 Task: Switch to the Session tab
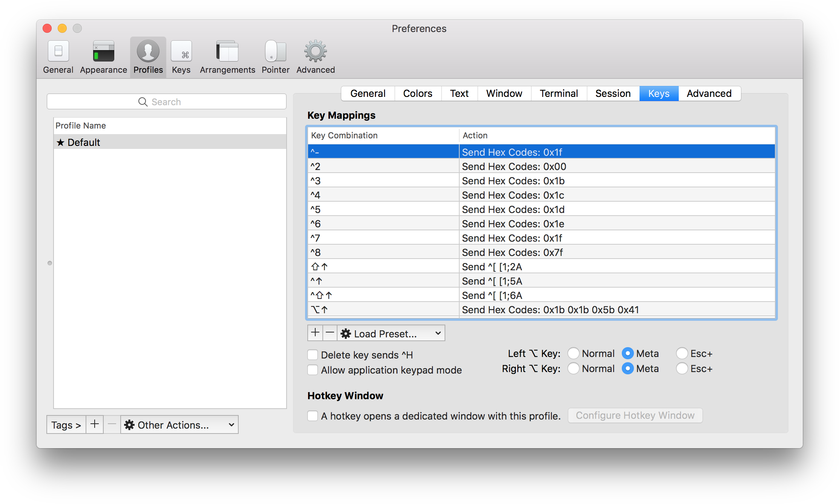coord(613,93)
